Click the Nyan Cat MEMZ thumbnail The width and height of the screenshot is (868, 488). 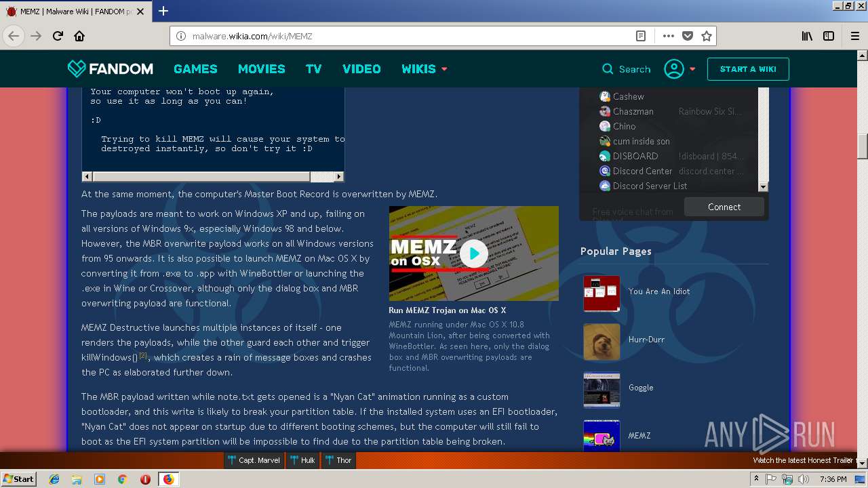pyautogui.click(x=601, y=436)
